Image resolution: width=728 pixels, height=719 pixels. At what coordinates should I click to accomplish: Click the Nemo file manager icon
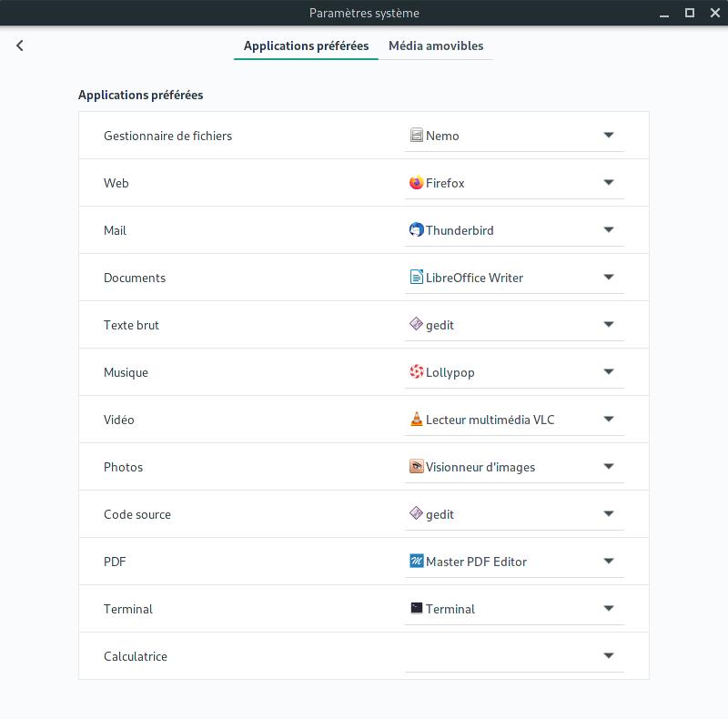[417, 136]
